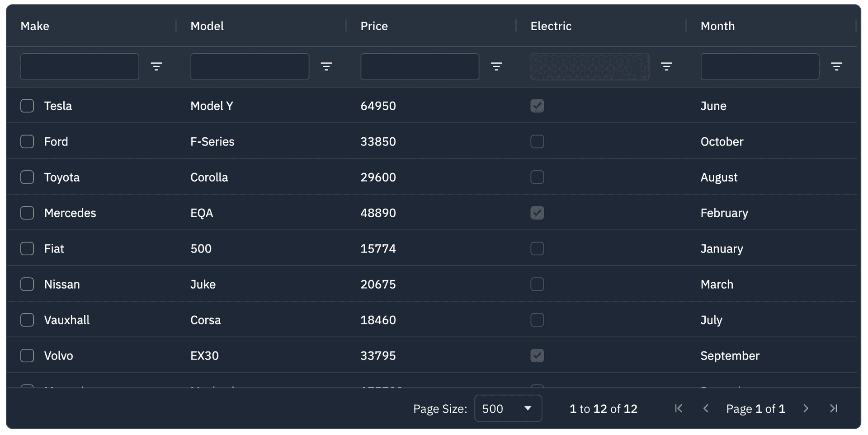The width and height of the screenshot is (868, 435).
Task: Click the 20675 price cell
Action: [378, 284]
